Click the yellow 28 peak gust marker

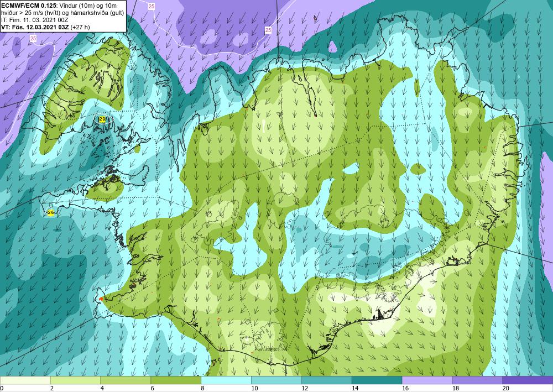click(x=102, y=119)
